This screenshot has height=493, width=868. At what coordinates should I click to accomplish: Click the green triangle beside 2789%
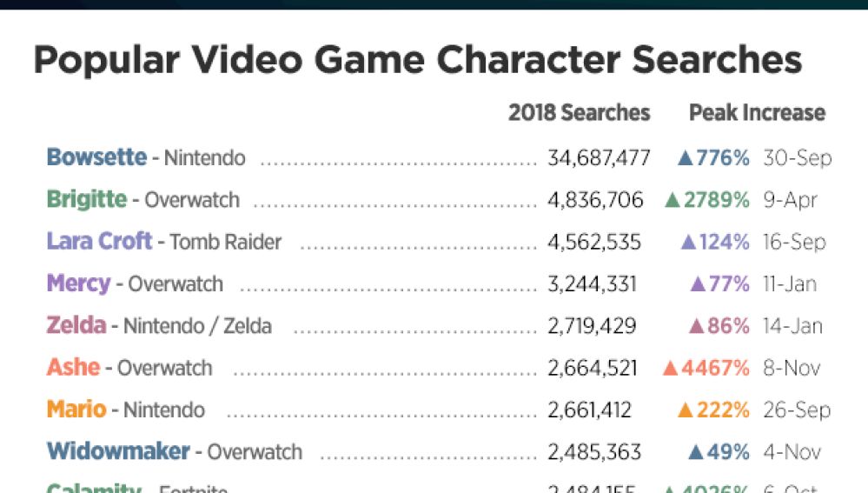point(672,200)
